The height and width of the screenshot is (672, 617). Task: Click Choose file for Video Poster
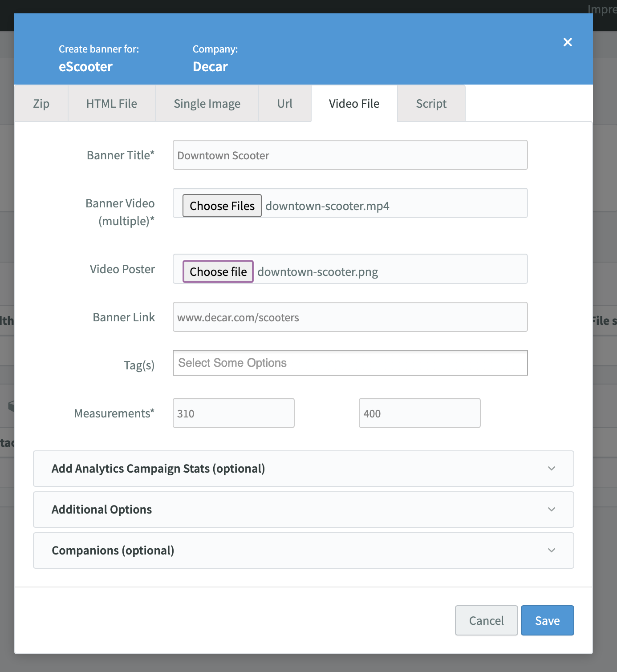coord(218,272)
